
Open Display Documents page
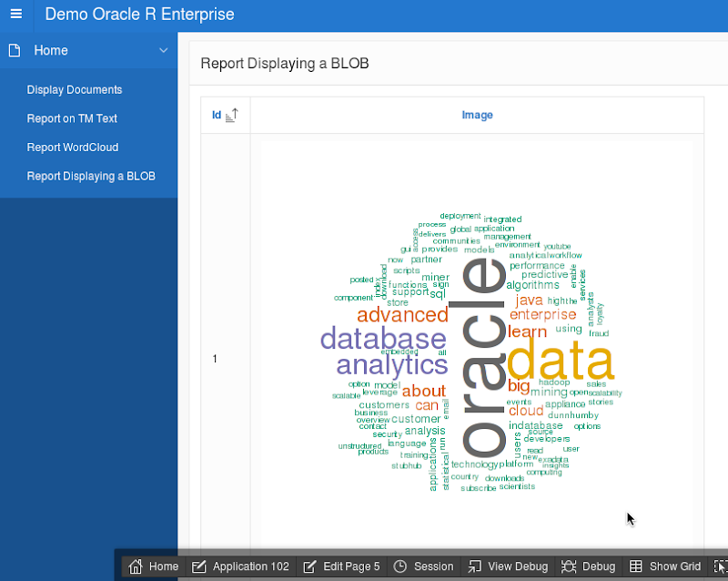(x=75, y=90)
